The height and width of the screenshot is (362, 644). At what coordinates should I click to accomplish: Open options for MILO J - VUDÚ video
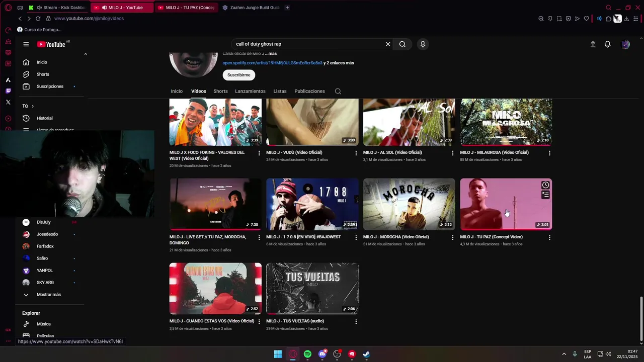click(x=356, y=153)
